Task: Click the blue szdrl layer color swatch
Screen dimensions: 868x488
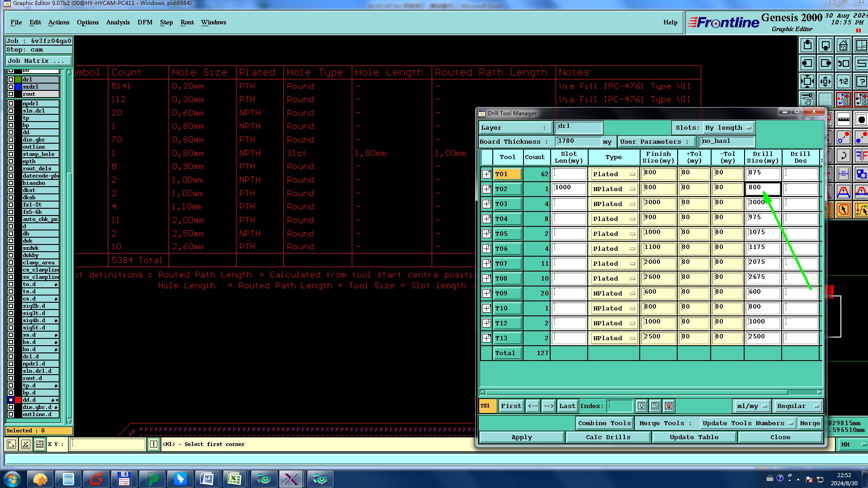Action: 18,87
